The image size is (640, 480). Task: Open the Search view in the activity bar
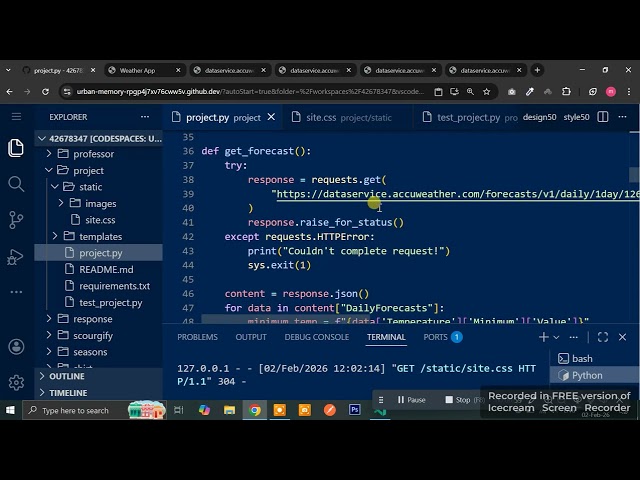coord(16,184)
